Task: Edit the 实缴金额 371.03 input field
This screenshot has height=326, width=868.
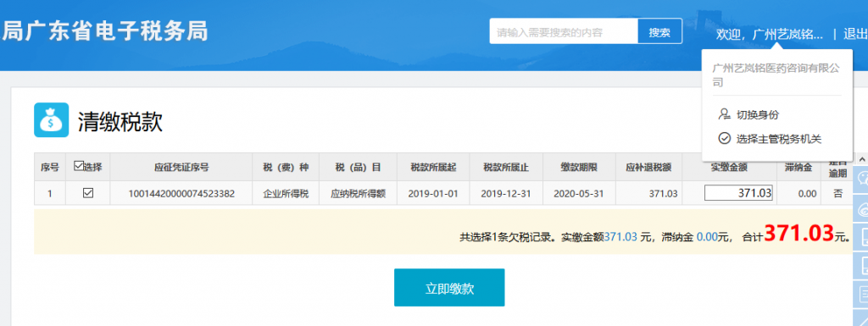Action: pyautogui.click(x=738, y=193)
